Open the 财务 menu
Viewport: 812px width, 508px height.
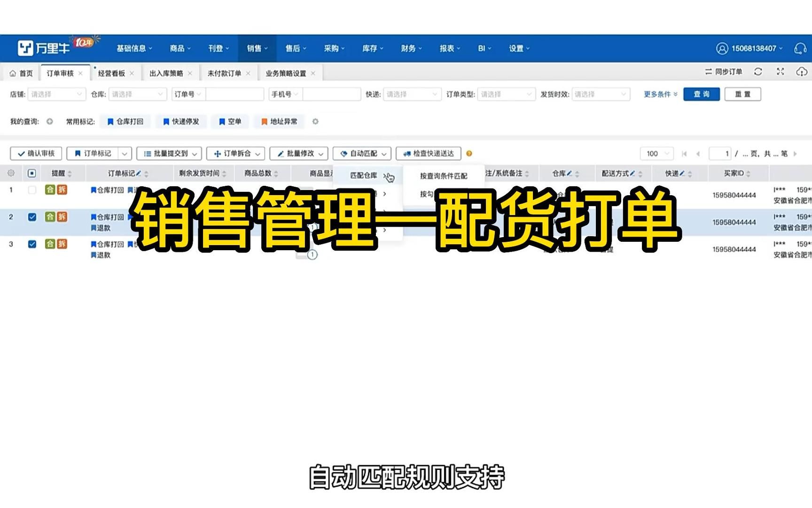[x=411, y=48]
